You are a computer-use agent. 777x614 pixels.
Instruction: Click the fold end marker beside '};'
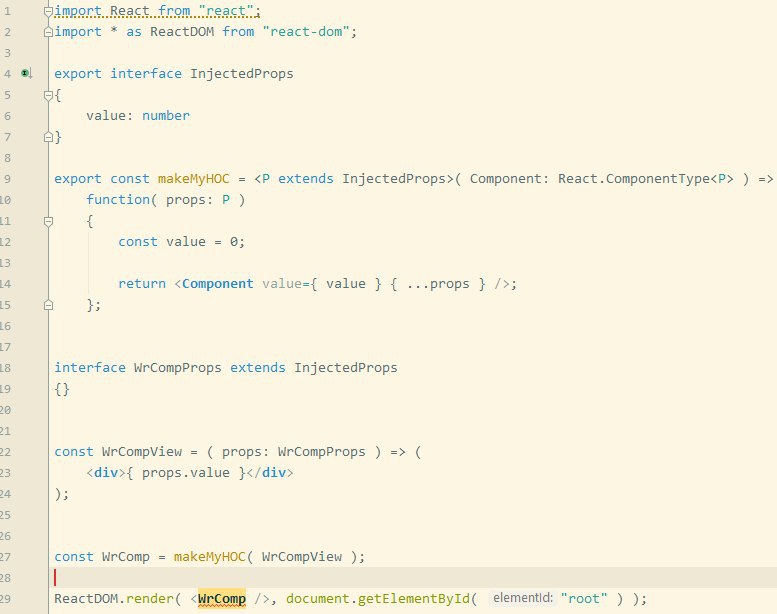[48, 305]
